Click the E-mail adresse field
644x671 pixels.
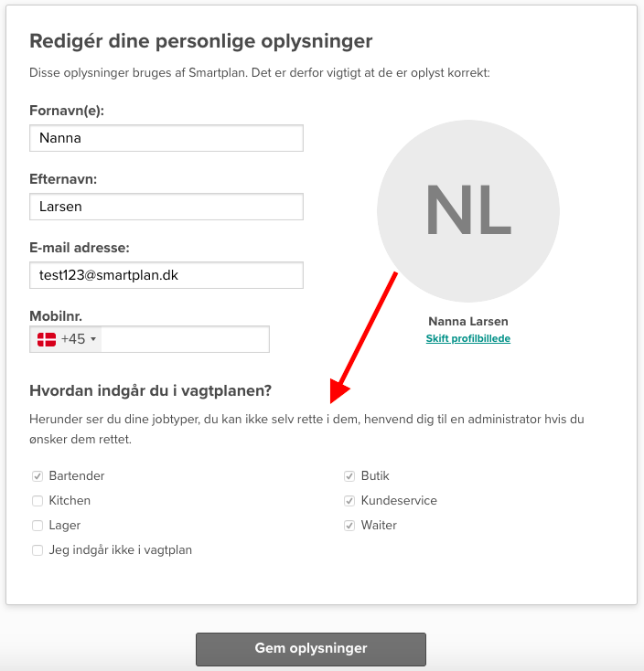click(166, 274)
